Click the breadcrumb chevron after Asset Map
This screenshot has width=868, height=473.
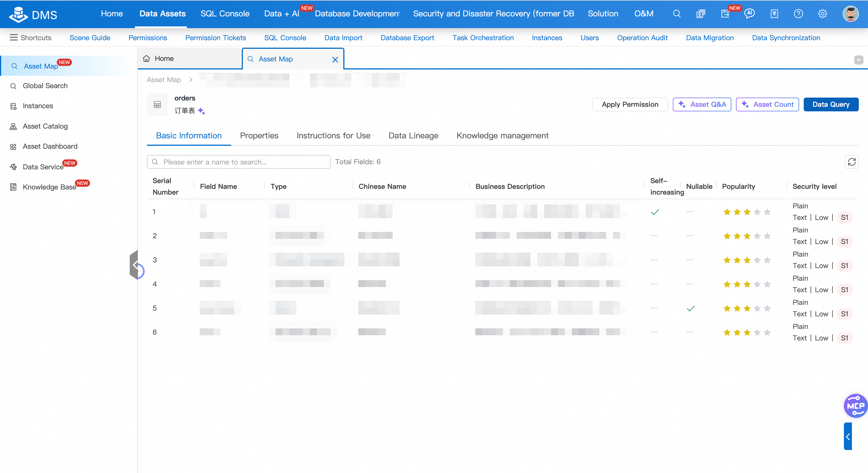coord(191,80)
